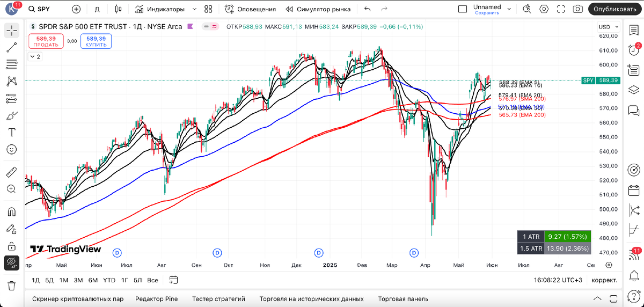The height and width of the screenshot is (307, 644).
Task: Open the Индикаторы indicators menu
Action: click(159, 9)
